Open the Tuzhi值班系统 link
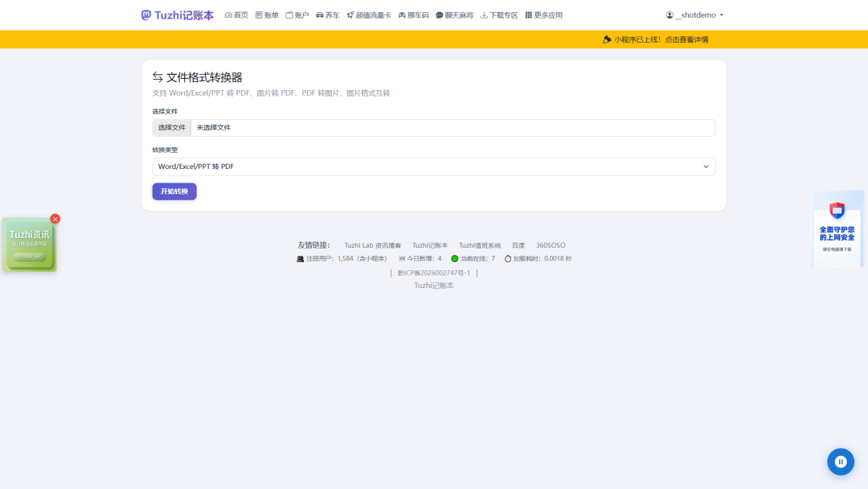 480,245
